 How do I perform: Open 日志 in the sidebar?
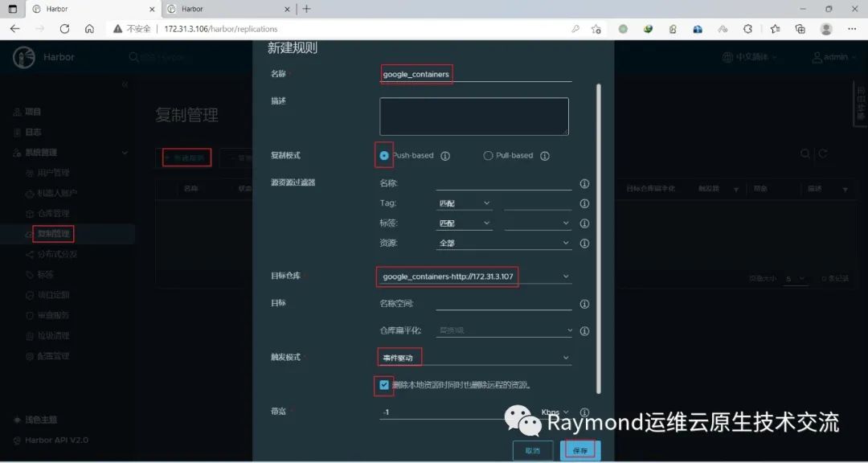(33, 133)
